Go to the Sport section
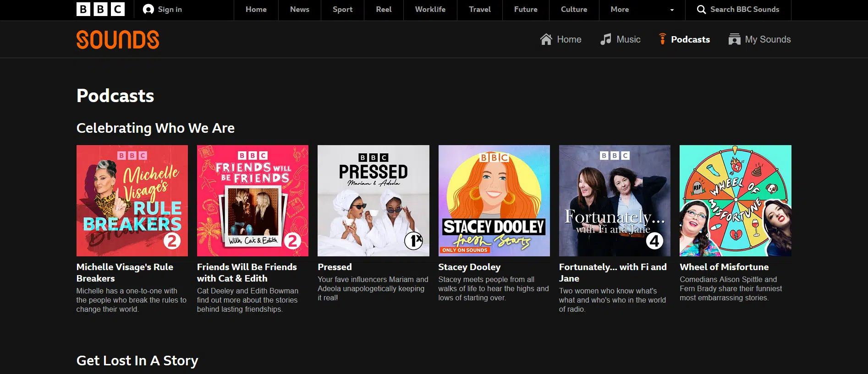This screenshot has width=868, height=374. click(342, 9)
